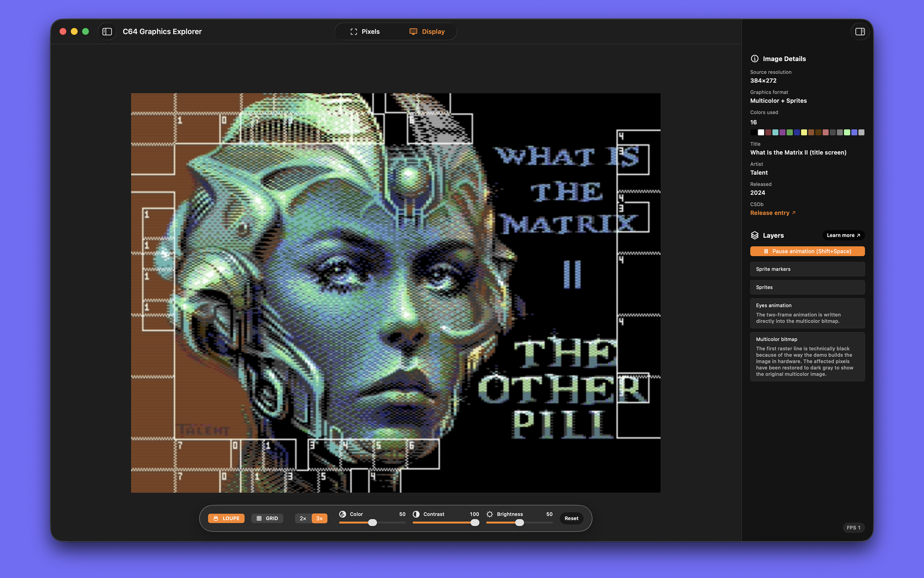The image size is (924, 578).
Task: Click the "C64 Graphics Explorer" window title
Action: click(x=162, y=31)
